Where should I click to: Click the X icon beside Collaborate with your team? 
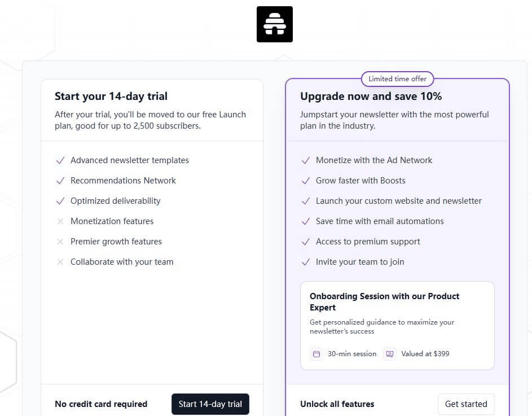[x=60, y=262]
